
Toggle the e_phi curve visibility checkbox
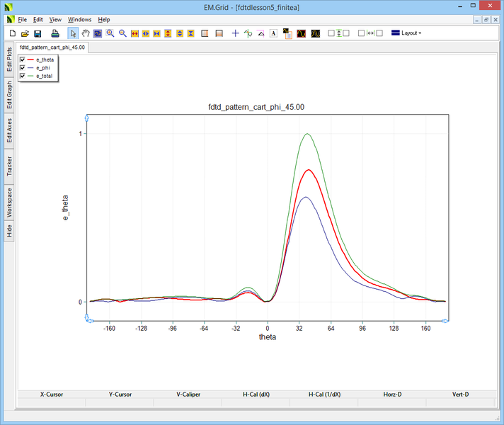pos(23,67)
